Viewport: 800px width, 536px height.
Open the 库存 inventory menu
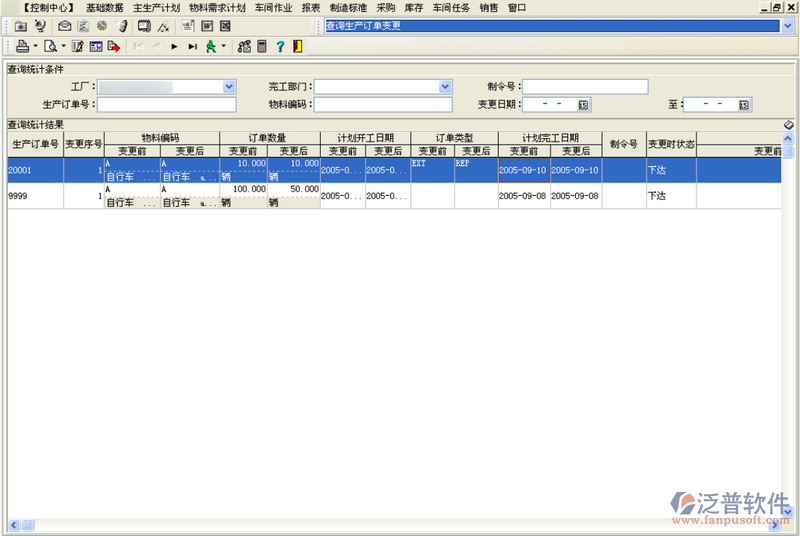413,7
